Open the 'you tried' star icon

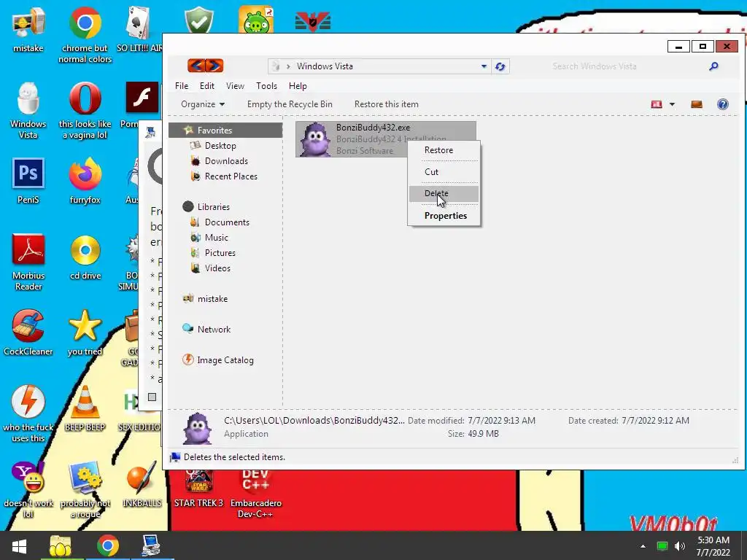coord(85,332)
